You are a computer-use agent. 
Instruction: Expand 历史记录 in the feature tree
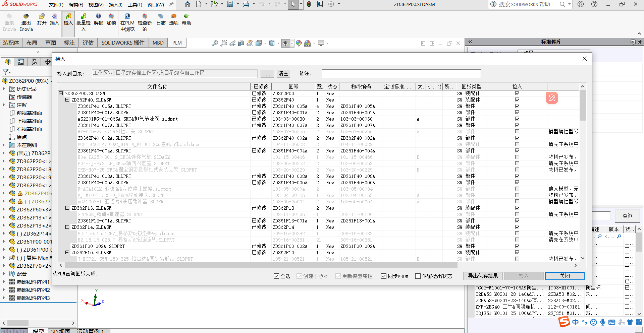4,89
